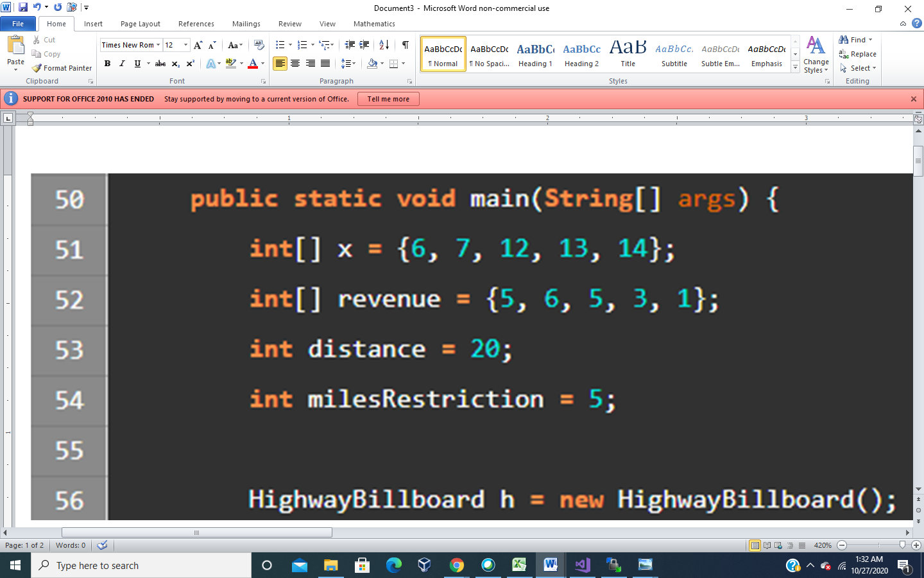Click the Redo arrow in quick access toolbar

click(x=58, y=8)
